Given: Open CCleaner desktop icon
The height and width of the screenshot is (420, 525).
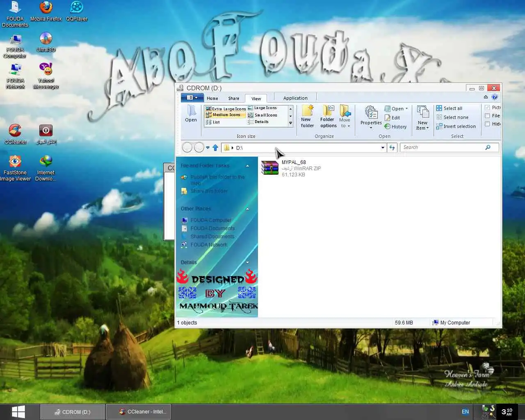Looking at the screenshot, I should click(x=15, y=135).
